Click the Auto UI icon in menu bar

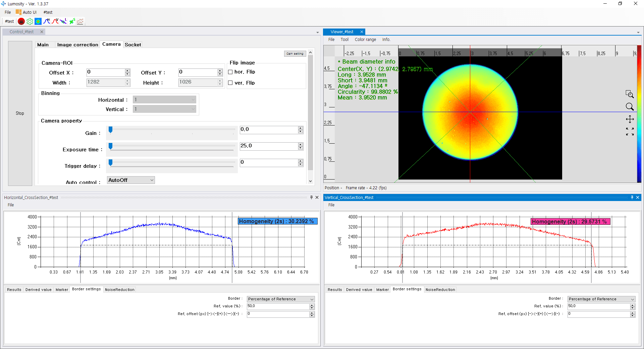click(x=18, y=12)
